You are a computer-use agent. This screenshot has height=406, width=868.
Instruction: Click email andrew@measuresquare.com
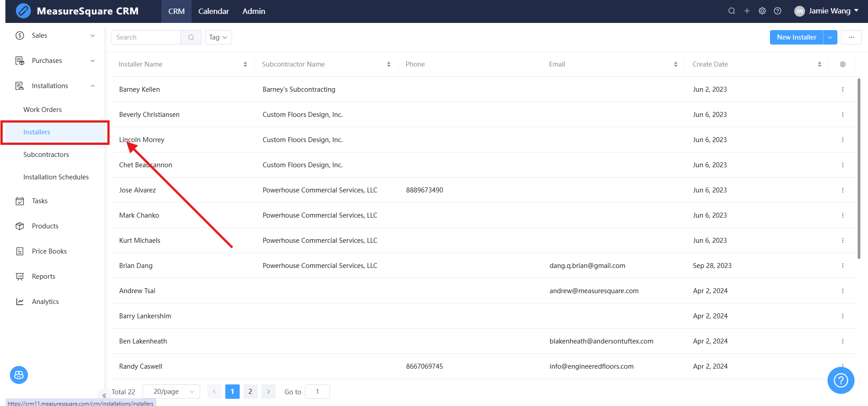(x=594, y=291)
